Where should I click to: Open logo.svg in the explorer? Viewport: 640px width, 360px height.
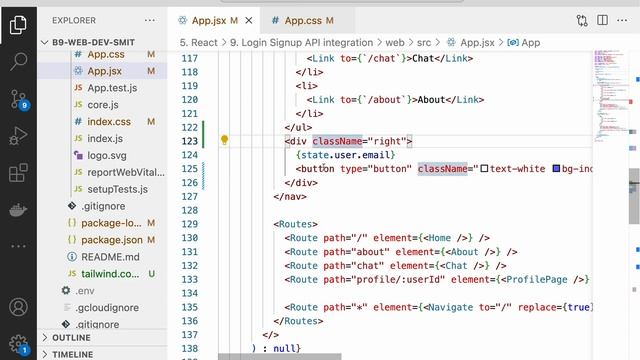click(107, 156)
